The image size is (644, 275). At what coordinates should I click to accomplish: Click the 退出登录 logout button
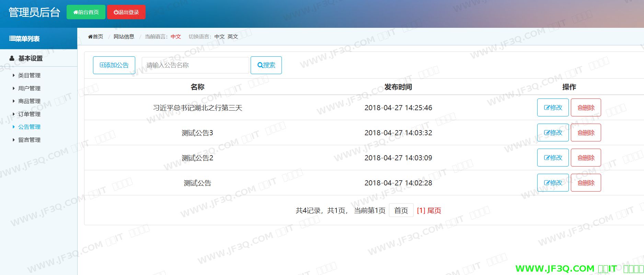[126, 12]
